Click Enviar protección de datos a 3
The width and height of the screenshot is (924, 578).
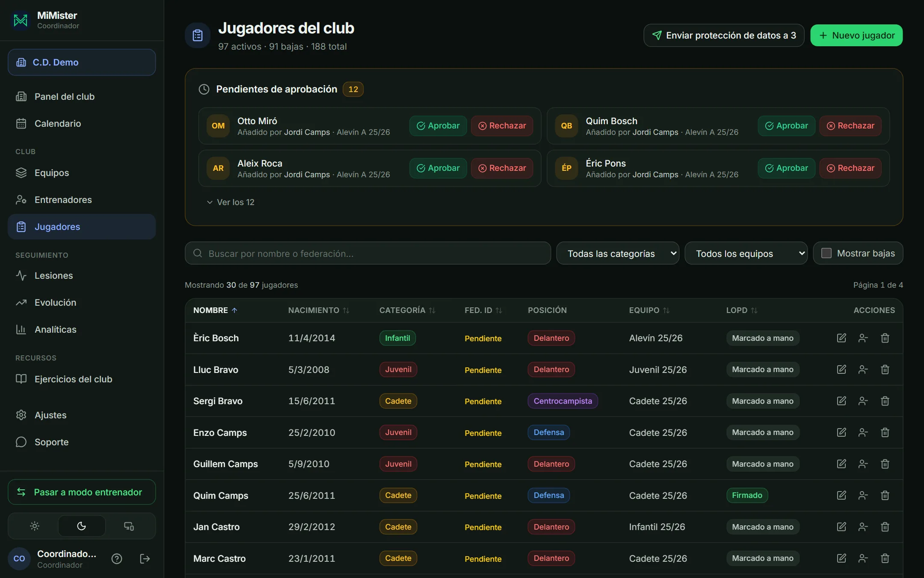click(x=724, y=36)
